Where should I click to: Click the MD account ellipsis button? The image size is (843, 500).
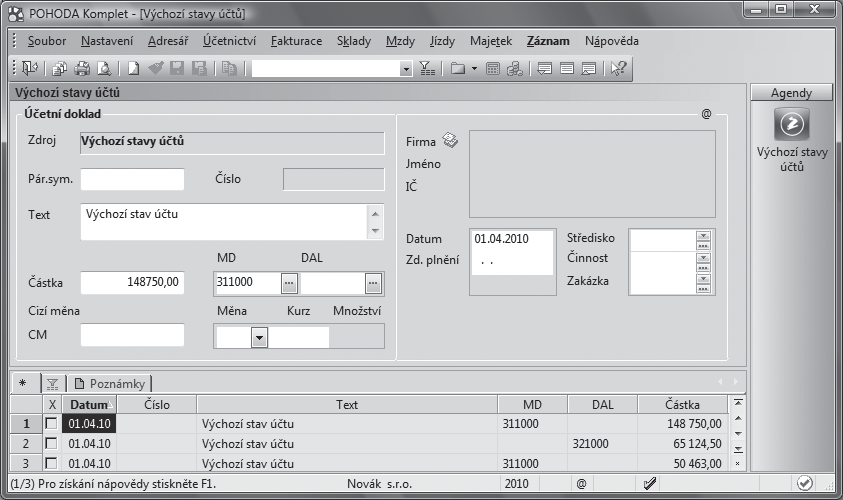coord(289,283)
